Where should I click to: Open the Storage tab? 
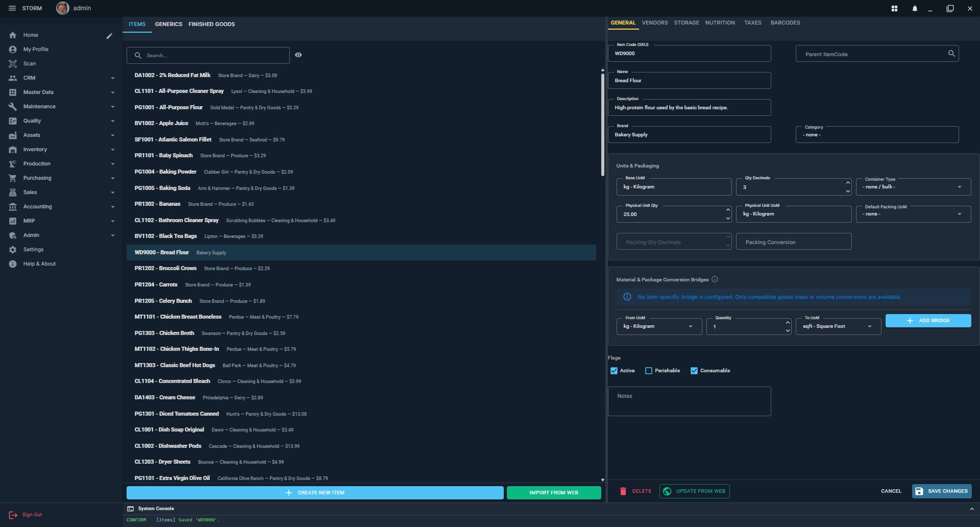coord(687,23)
